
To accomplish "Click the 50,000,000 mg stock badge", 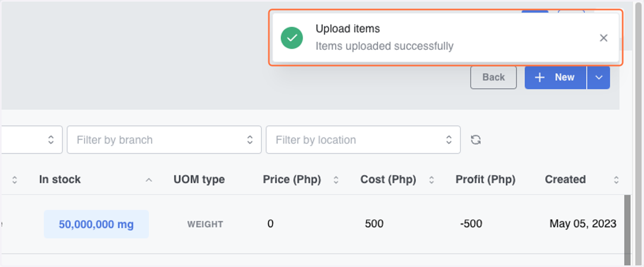I will (x=96, y=224).
